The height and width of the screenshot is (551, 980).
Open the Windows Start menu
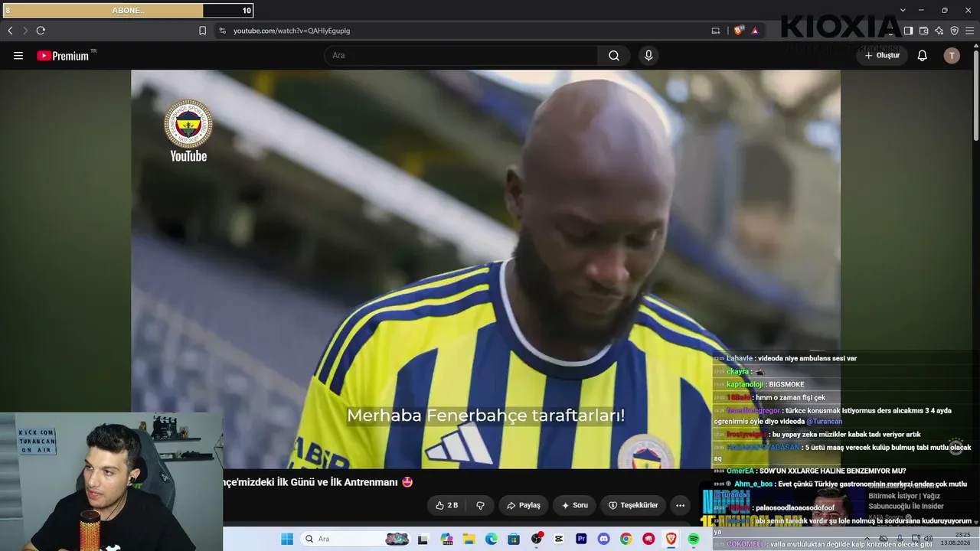pos(287,539)
